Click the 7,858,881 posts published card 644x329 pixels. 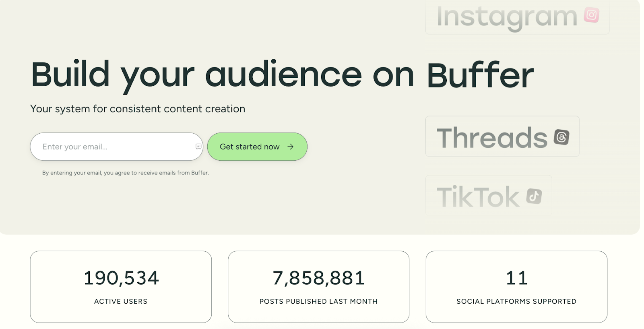(x=318, y=287)
